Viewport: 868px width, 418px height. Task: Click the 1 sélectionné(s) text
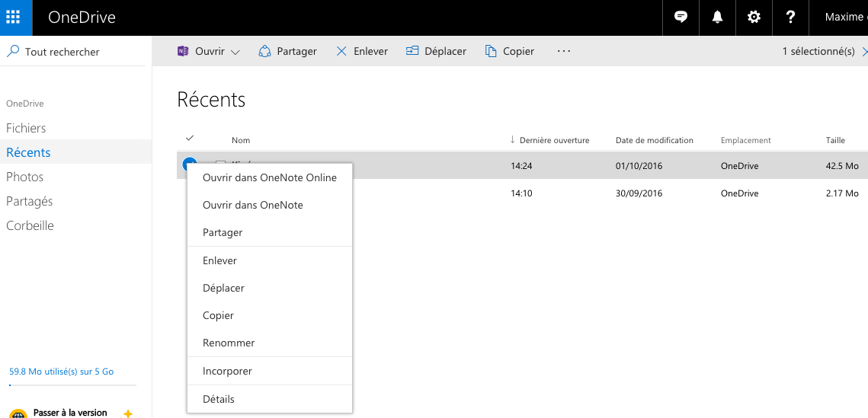[x=818, y=52]
